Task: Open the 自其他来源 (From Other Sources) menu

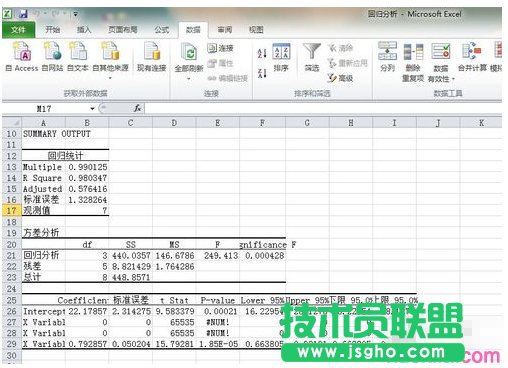Action: (110, 60)
